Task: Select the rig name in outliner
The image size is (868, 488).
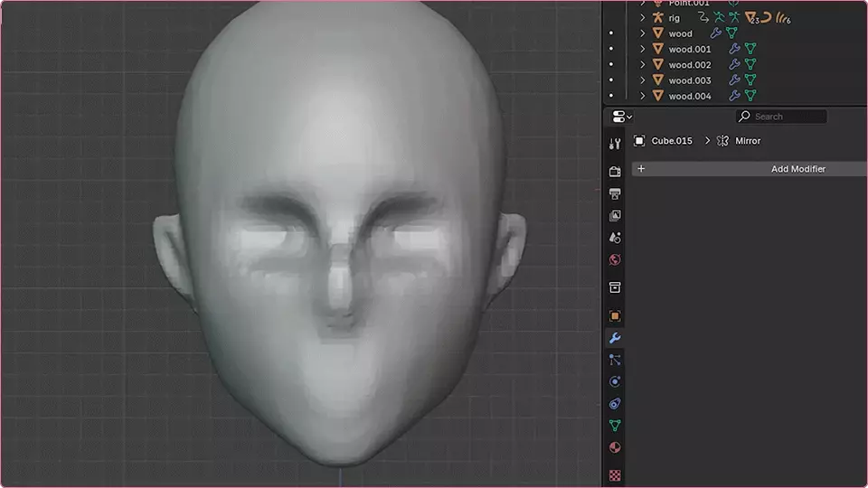Action: click(674, 18)
